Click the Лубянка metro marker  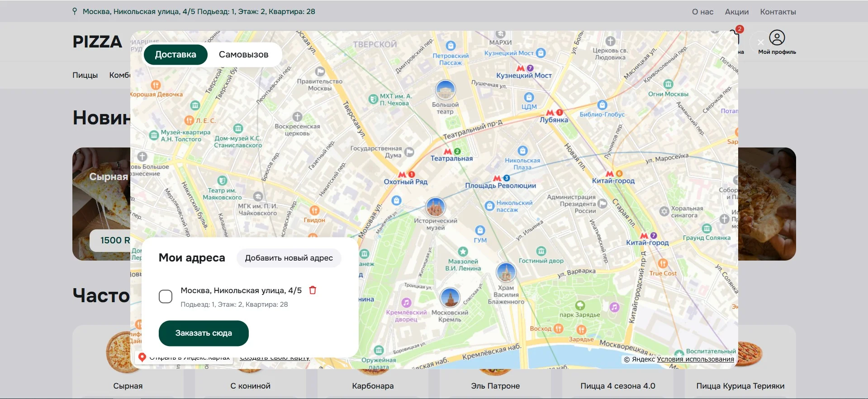(550, 113)
